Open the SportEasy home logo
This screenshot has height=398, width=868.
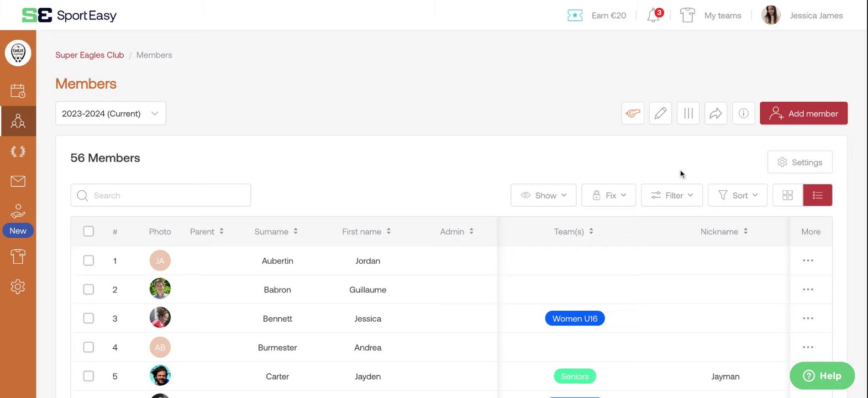point(69,15)
